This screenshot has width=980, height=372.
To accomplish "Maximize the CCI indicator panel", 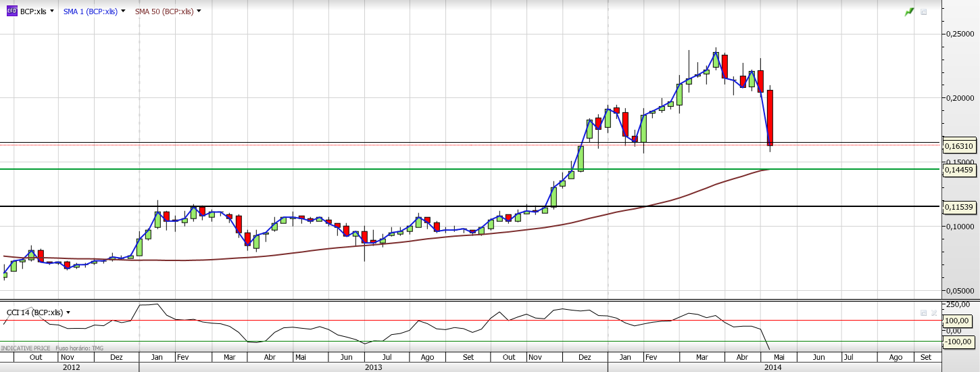I will [x=924, y=313].
